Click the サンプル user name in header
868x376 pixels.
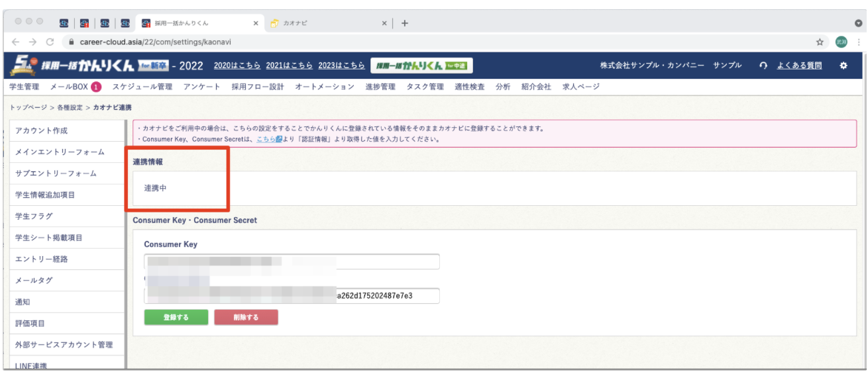728,66
